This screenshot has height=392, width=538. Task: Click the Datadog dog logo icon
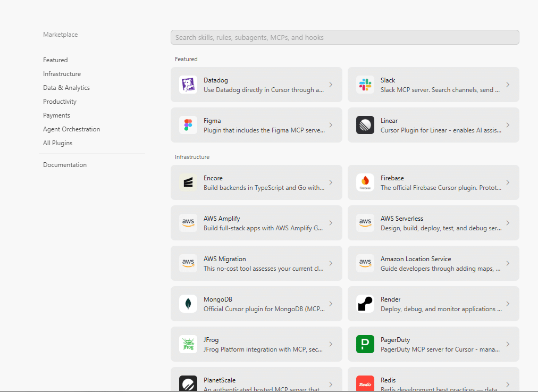click(188, 85)
